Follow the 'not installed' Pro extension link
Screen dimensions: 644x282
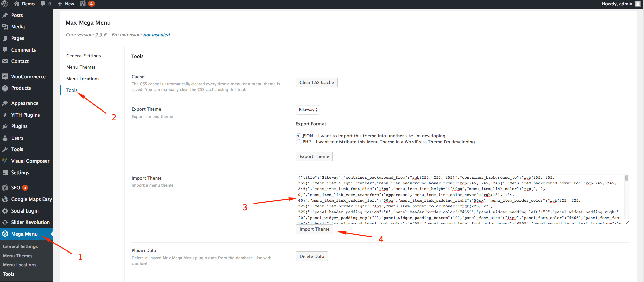click(157, 35)
